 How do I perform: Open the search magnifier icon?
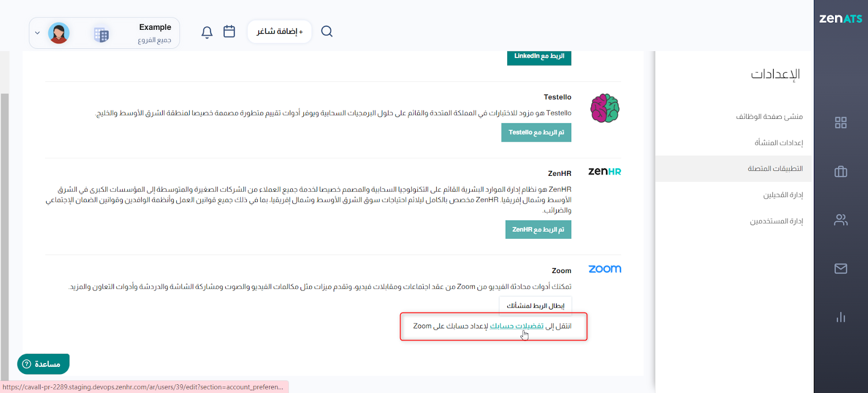coord(327,31)
